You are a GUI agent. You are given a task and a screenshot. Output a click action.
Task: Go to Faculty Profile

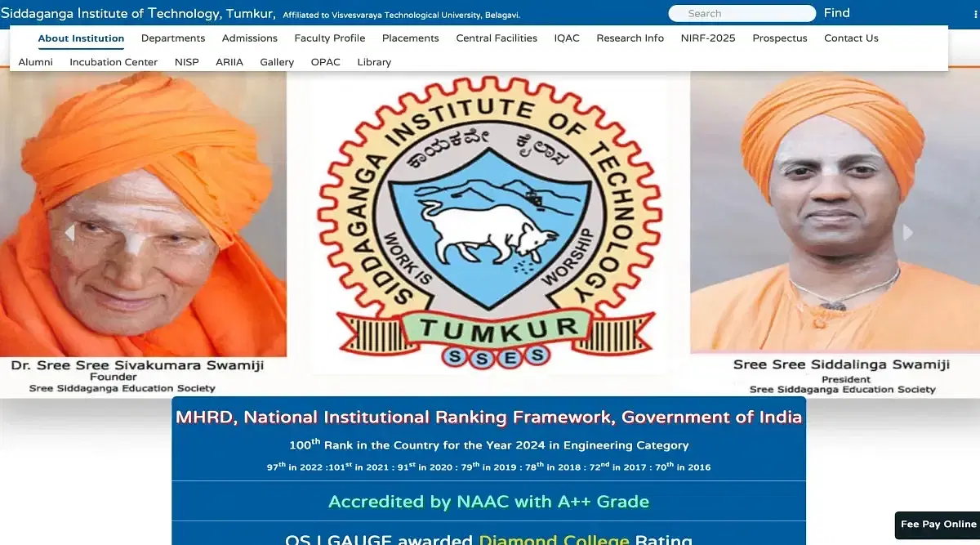[330, 38]
